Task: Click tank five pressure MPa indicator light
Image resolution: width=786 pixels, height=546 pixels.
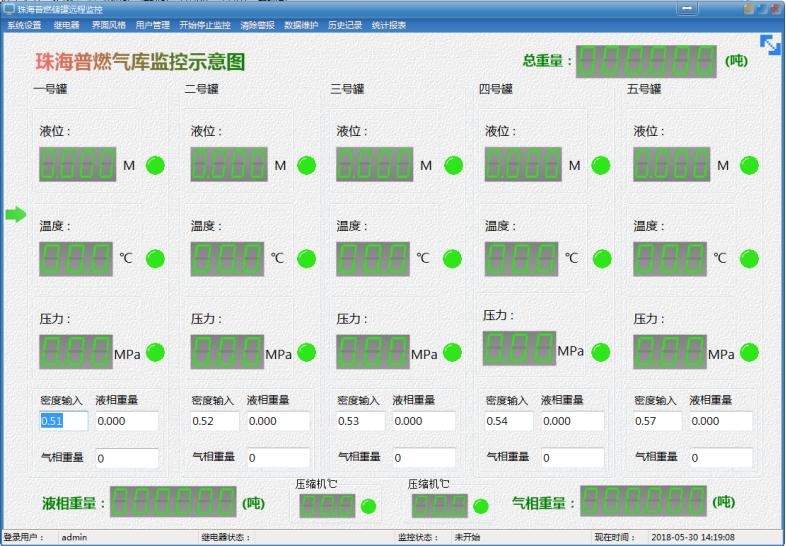Action: click(749, 352)
